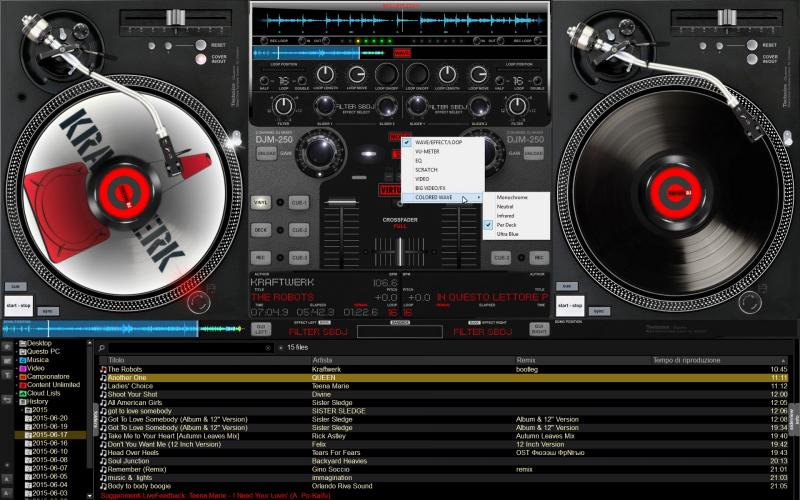This screenshot has width=800, height=500.
Task: Choose VIDEO in the context menu
Action: (x=422, y=179)
